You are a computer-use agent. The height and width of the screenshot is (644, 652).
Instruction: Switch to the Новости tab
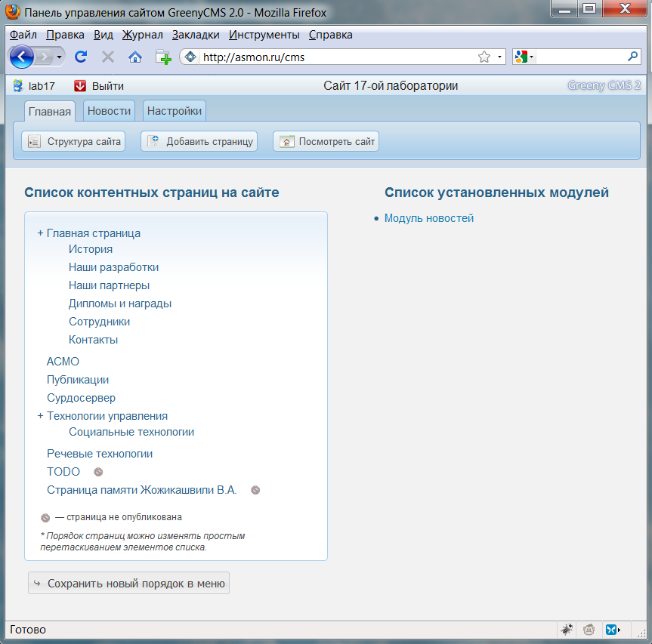coord(108,109)
